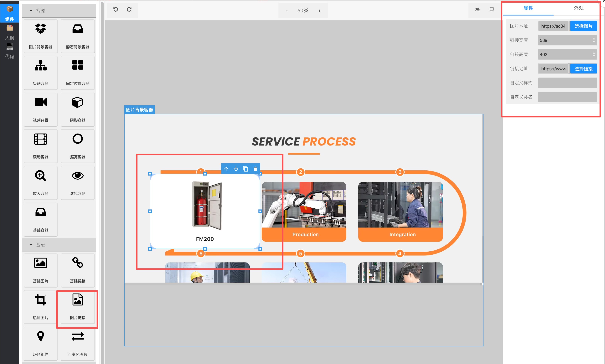Switch to the 属性 properties tab
This screenshot has width=605, height=364.
528,8
